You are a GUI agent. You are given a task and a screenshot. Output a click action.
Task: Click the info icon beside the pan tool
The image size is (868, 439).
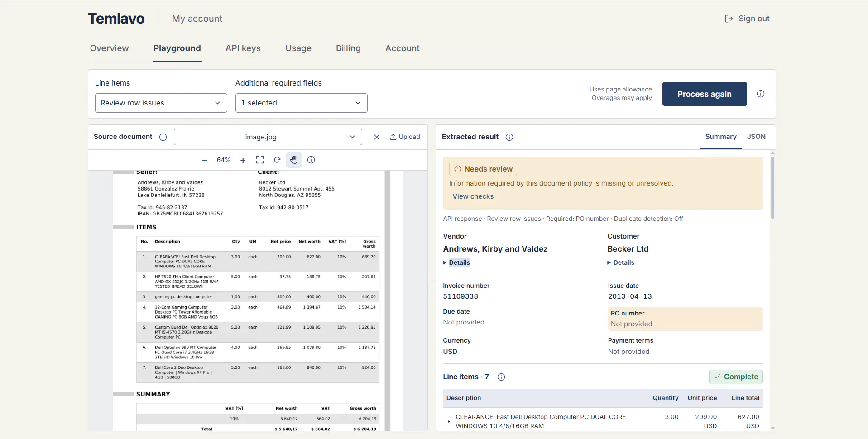coord(311,160)
